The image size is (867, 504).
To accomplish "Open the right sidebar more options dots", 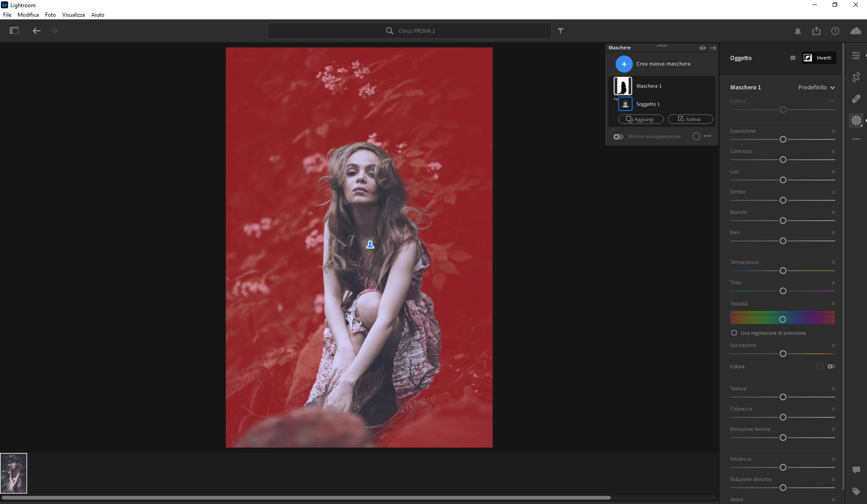I will click(x=856, y=139).
